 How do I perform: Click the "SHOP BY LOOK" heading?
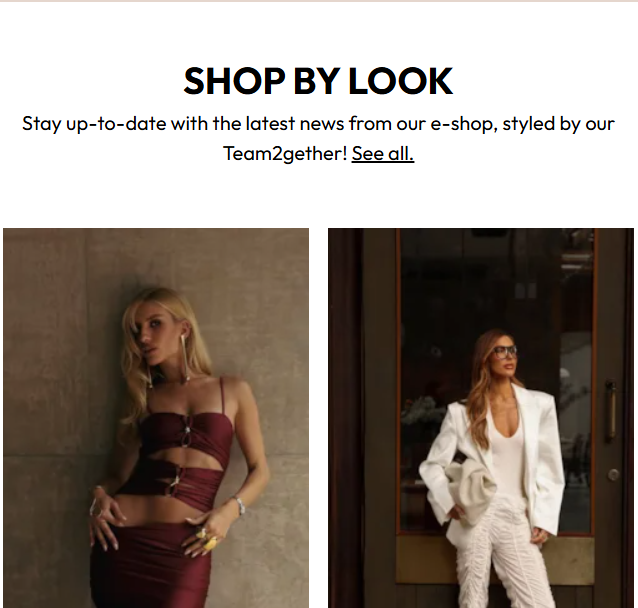coord(318,81)
